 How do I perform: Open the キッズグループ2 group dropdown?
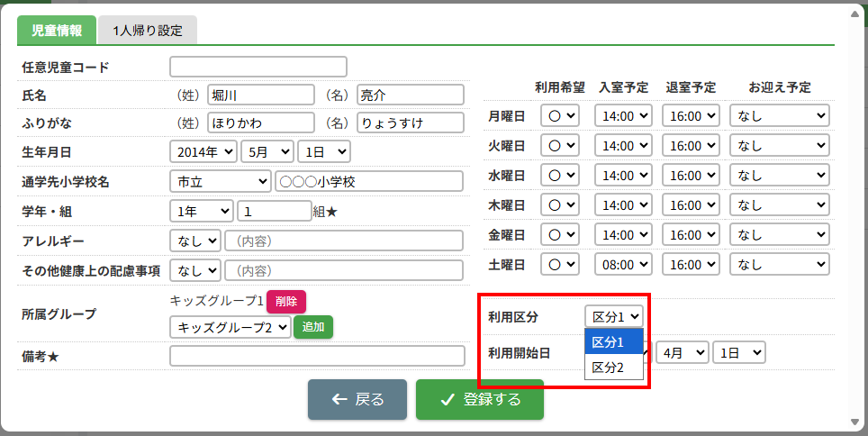231,327
